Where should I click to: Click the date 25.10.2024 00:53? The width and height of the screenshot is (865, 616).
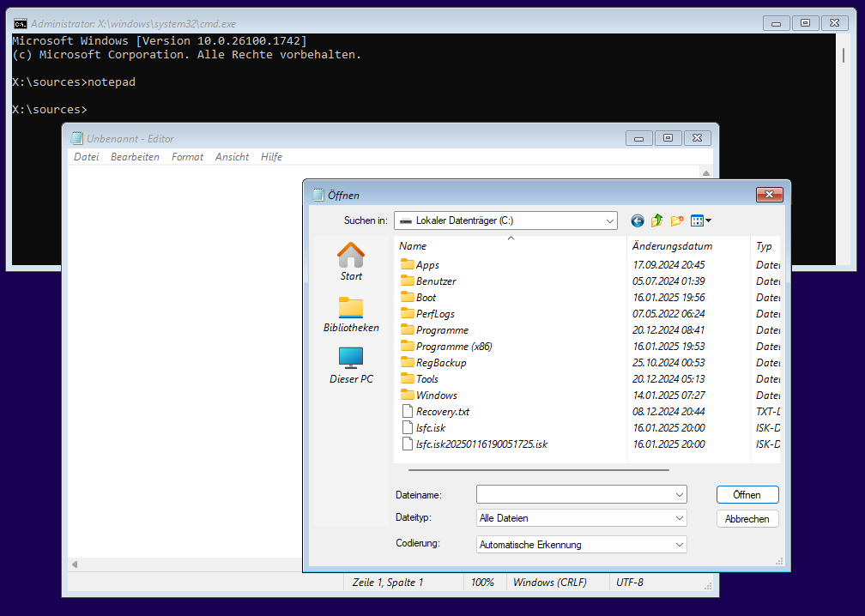pyautogui.click(x=668, y=362)
